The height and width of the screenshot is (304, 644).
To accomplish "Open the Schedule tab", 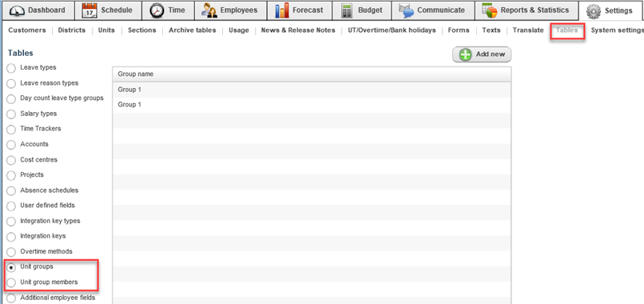I will coord(109,10).
